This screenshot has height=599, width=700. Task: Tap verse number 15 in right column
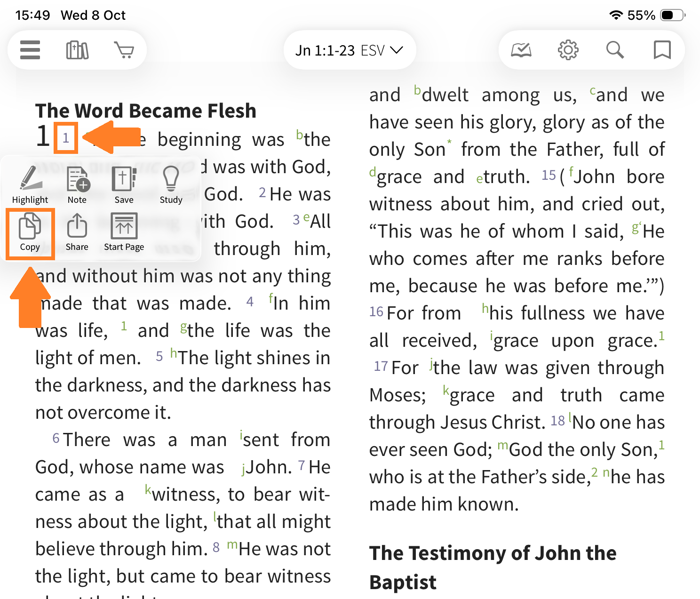549,176
